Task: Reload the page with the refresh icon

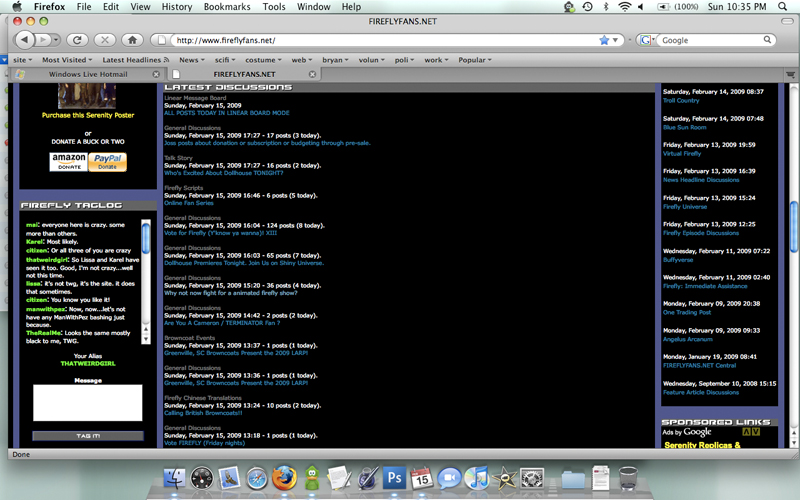Action: (x=77, y=40)
